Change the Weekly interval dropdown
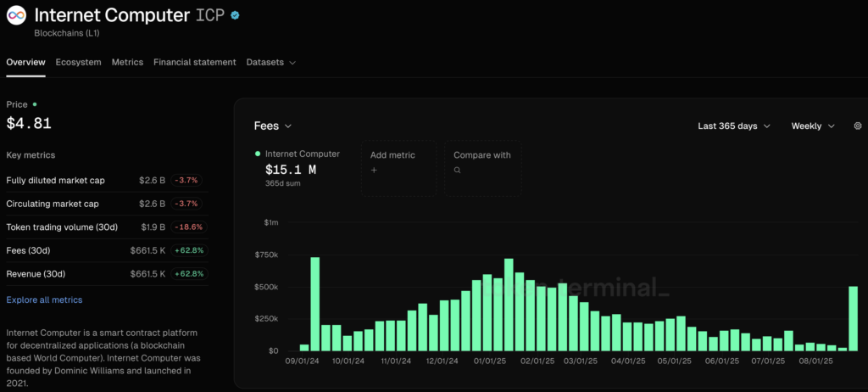This screenshot has height=392, width=868. (x=813, y=126)
